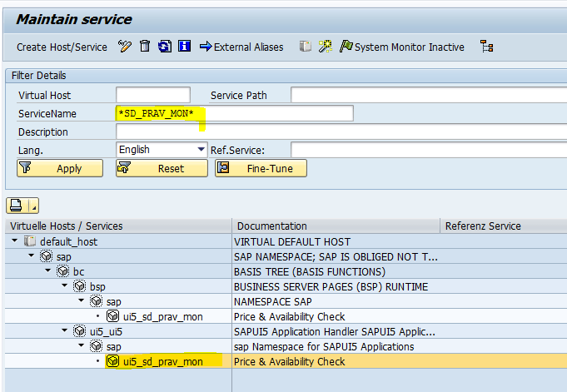Select the default_host book icon
Screen dimensions: 567x392
click(x=30, y=241)
